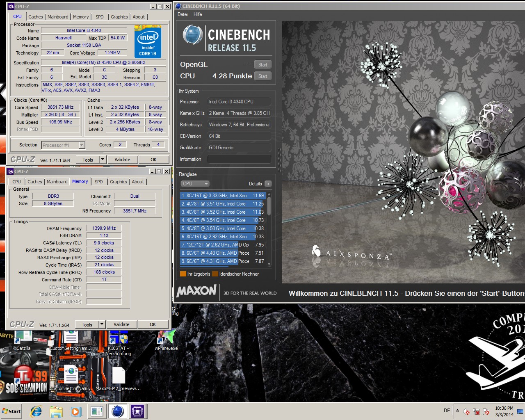Click OK in the memory CPU-Z window

pyautogui.click(x=153, y=324)
